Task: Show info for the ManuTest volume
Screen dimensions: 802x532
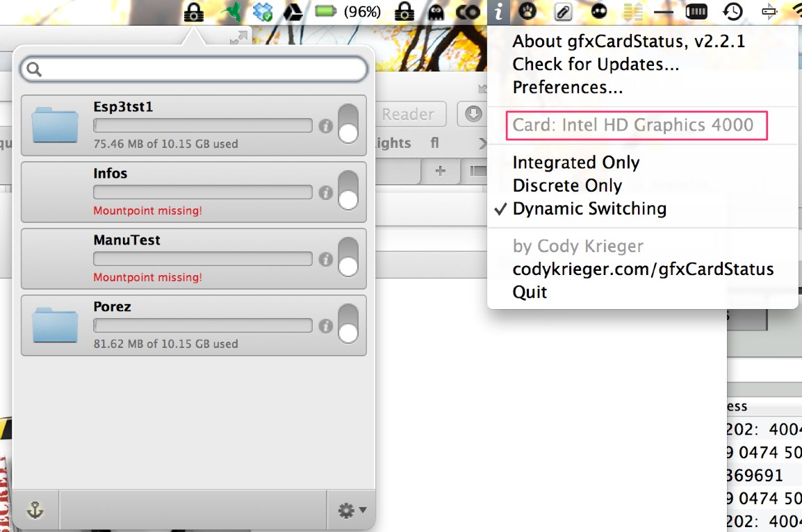Action: click(325, 259)
